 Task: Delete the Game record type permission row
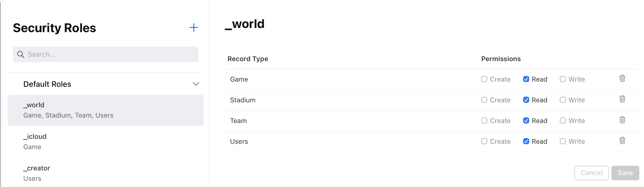point(622,78)
